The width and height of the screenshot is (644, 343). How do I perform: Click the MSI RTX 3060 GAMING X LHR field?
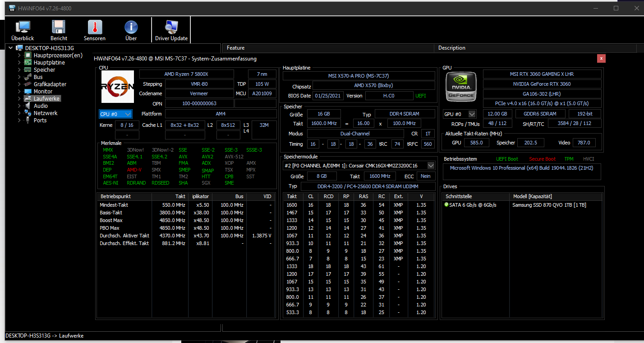[x=542, y=74]
